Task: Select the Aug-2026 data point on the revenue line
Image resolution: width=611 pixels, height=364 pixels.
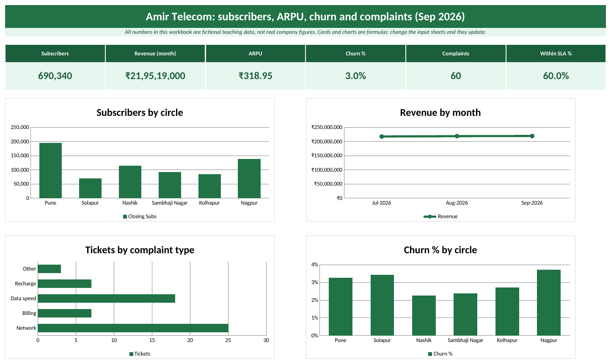Action: pos(457,136)
